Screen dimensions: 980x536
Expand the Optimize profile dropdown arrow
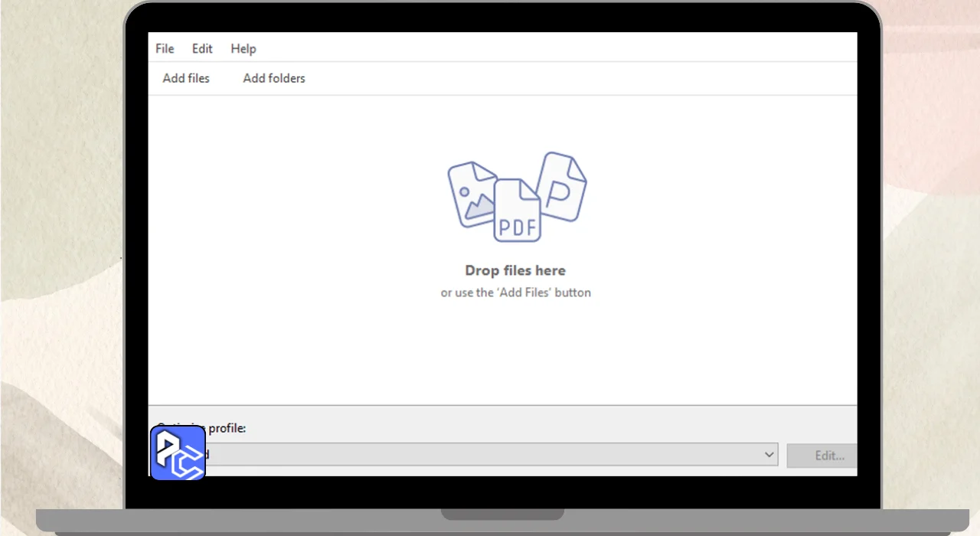click(x=769, y=455)
